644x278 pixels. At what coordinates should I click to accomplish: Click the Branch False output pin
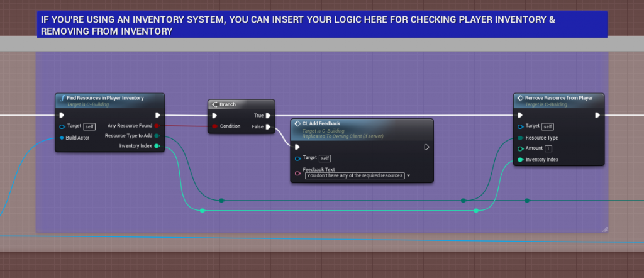click(x=268, y=126)
